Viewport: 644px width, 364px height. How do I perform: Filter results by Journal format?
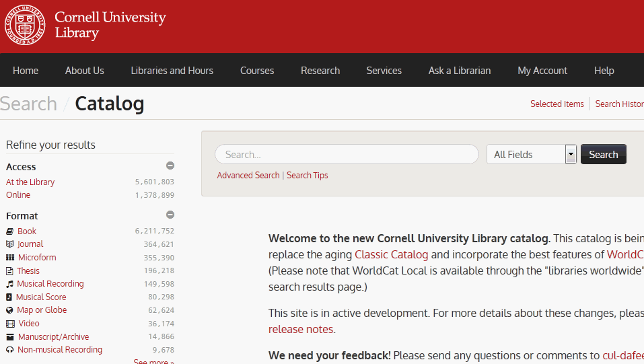coord(30,244)
